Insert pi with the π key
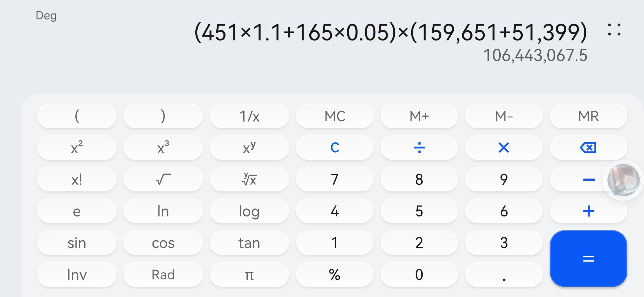The image size is (644, 297). [249, 274]
